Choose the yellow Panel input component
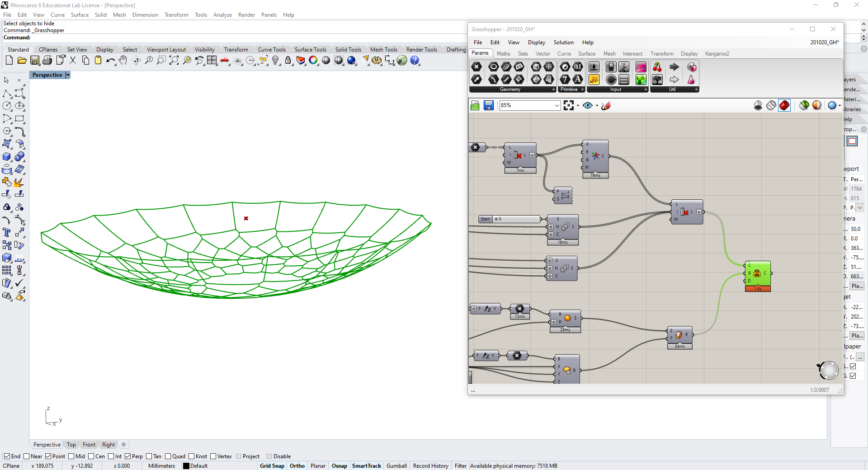 (x=594, y=80)
